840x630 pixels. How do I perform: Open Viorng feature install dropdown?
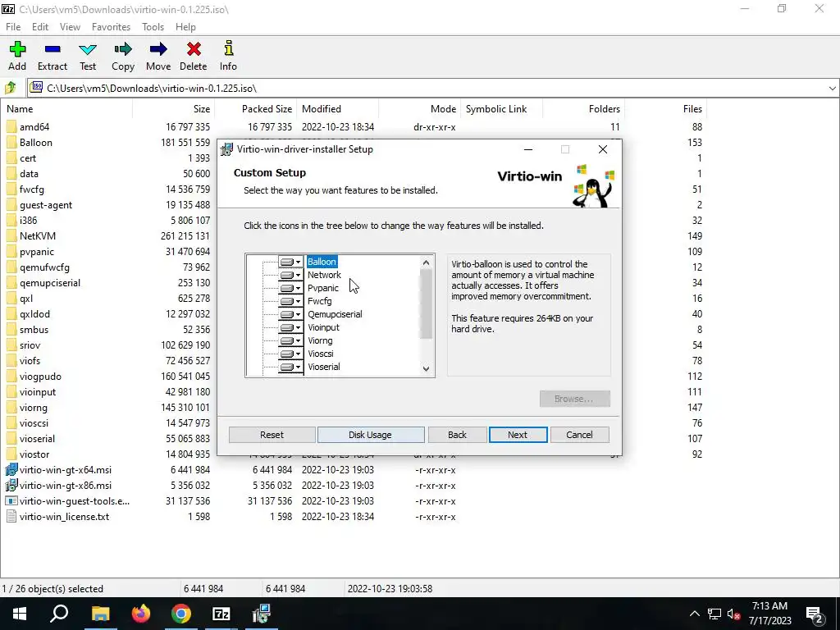point(290,340)
